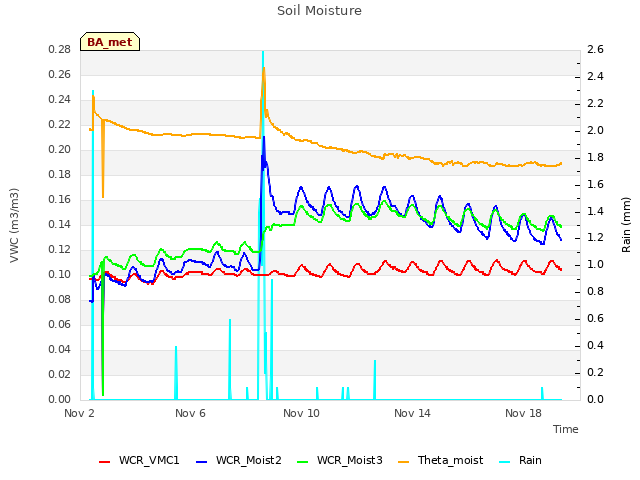Click the 0.00 VWC axis value
640x480 pixels.
click(60, 400)
